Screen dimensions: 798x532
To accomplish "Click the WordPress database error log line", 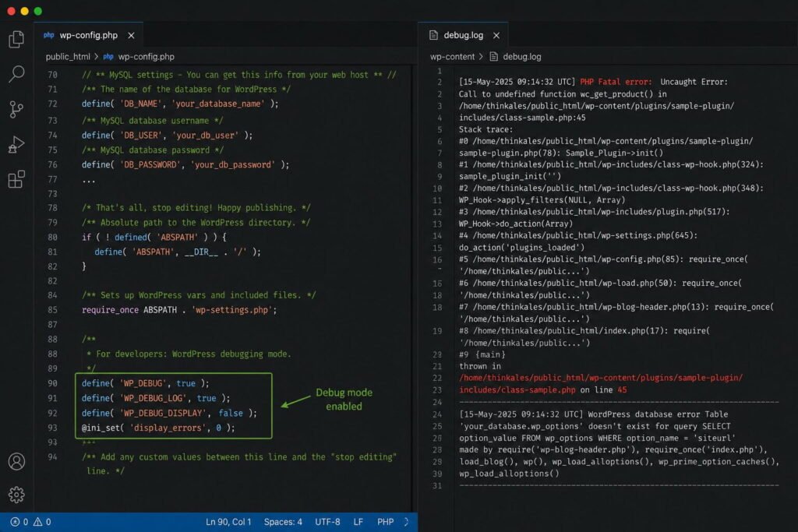I will 593,414.
